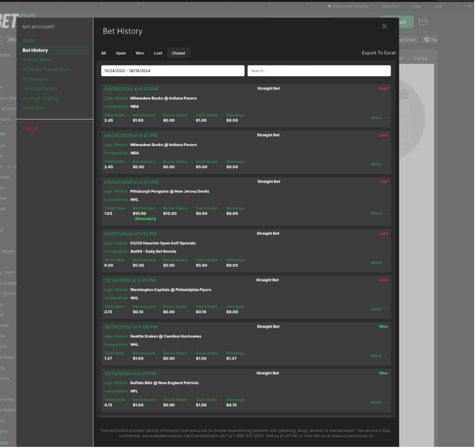
Task: Click the 03/27/2024 at 2:19 PM date
Action: (x=131, y=234)
